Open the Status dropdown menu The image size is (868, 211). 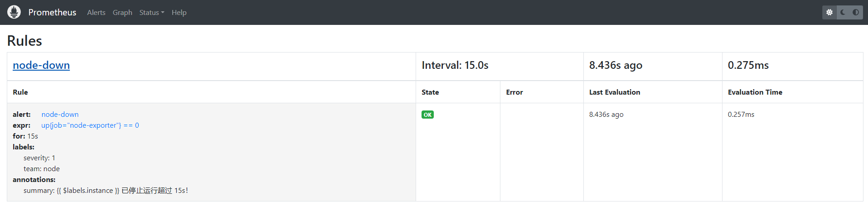tap(151, 13)
